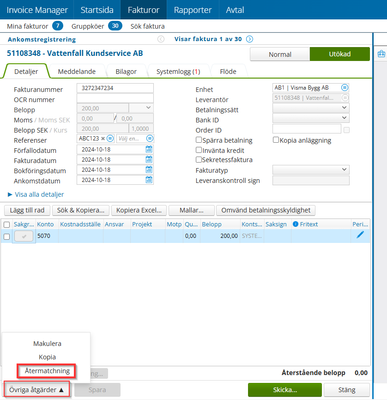Enable Spärra betalning checkbox
387x400 pixels.
click(199, 140)
